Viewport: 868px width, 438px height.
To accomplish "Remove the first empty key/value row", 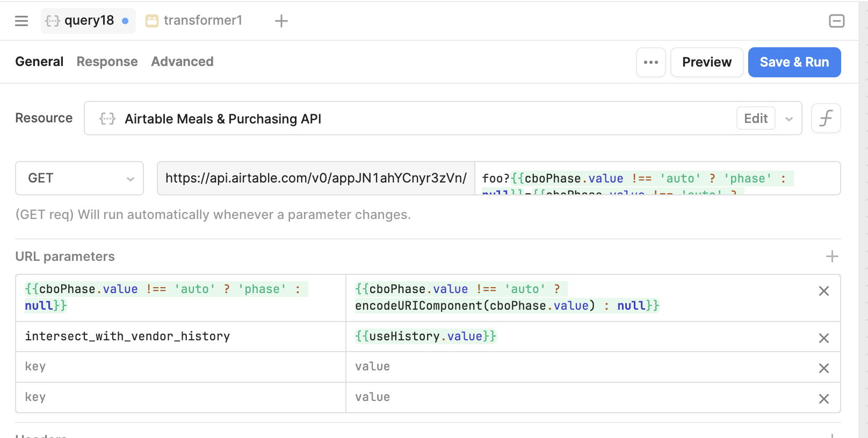I will click(824, 368).
